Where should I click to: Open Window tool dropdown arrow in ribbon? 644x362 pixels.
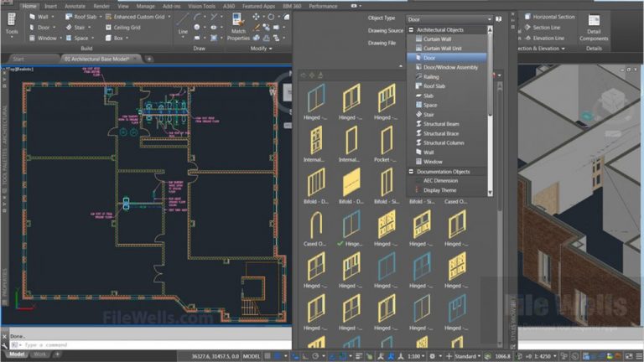pos(60,39)
